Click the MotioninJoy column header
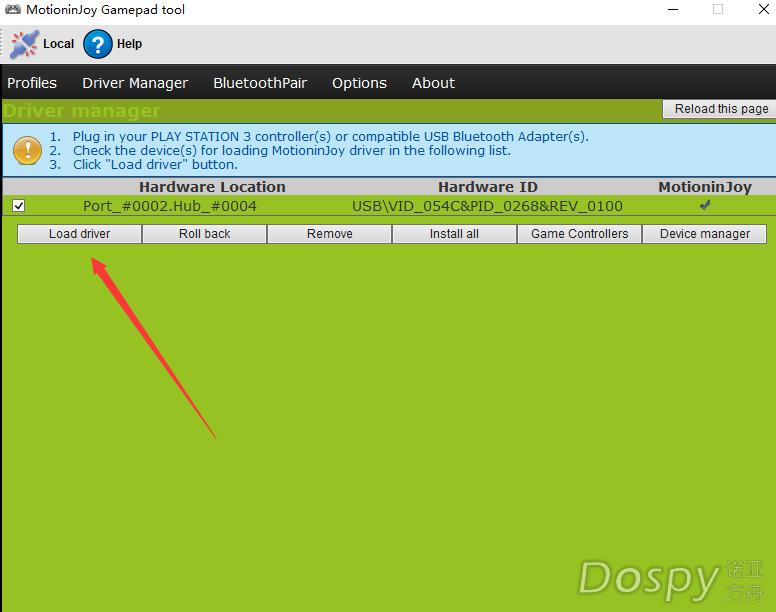The image size is (776, 612). point(705,187)
